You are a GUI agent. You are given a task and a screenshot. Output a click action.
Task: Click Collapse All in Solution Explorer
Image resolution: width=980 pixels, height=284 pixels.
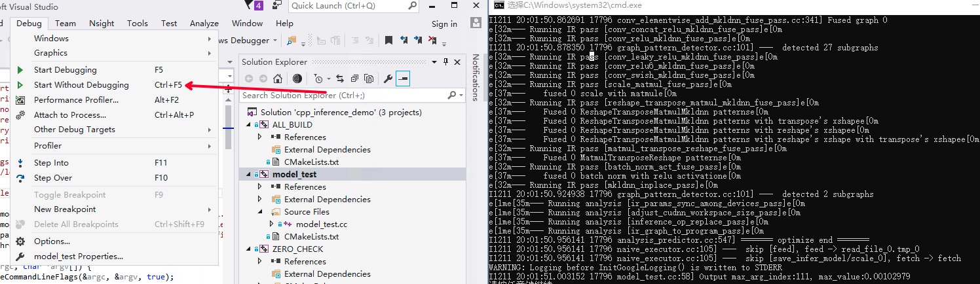(354, 79)
